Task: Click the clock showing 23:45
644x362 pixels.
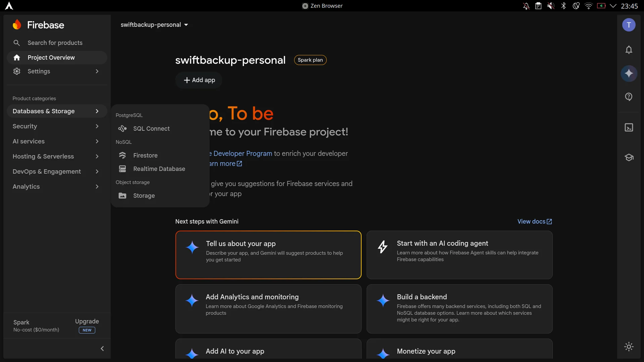Action: pos(629,6)
